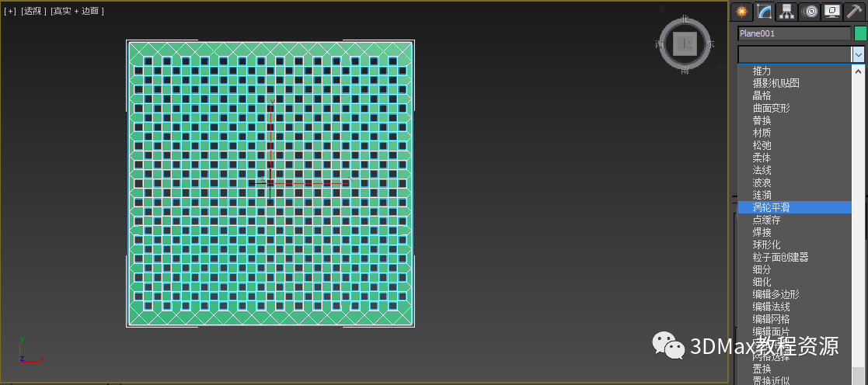This screenshot has width=868, height=385.
Task: Click the Plane001 object name field
Action: (794, 33)
